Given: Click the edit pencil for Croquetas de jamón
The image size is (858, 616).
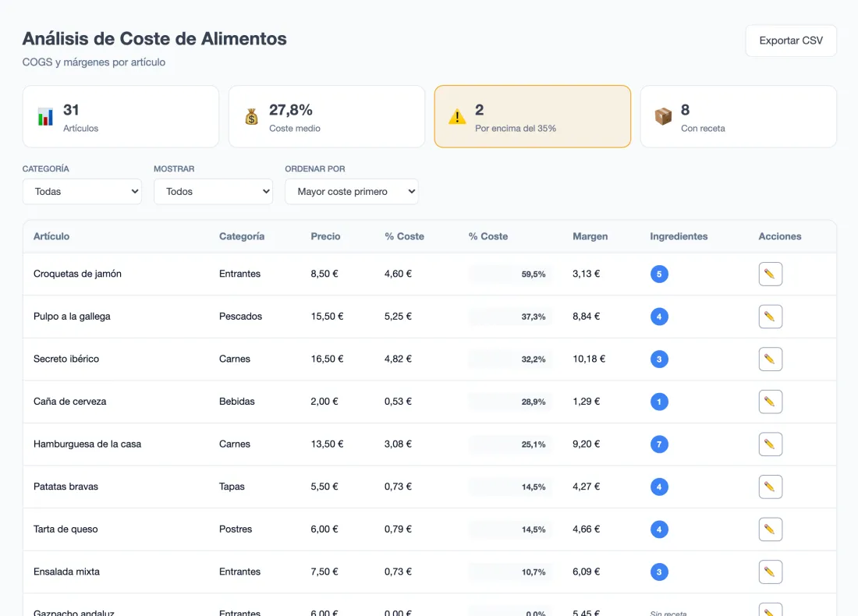Looking at the screenshot, I should point(770,274).
